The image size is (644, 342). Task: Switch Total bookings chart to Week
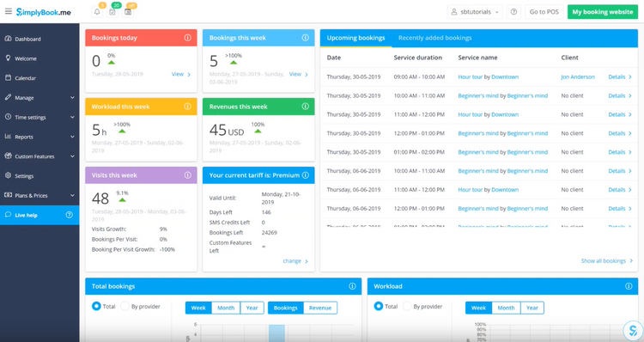point(198,308)
